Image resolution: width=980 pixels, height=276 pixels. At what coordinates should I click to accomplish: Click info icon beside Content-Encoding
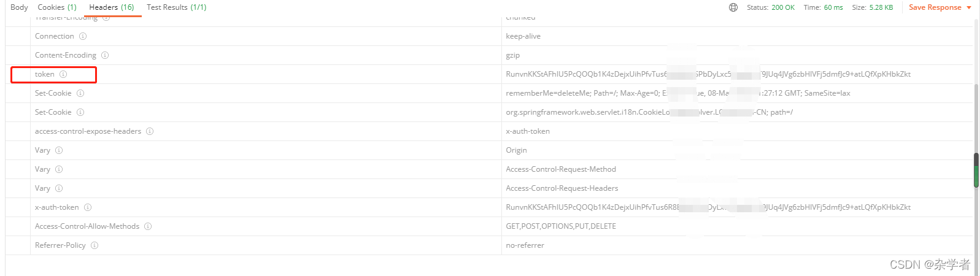(x=105, y=55)
